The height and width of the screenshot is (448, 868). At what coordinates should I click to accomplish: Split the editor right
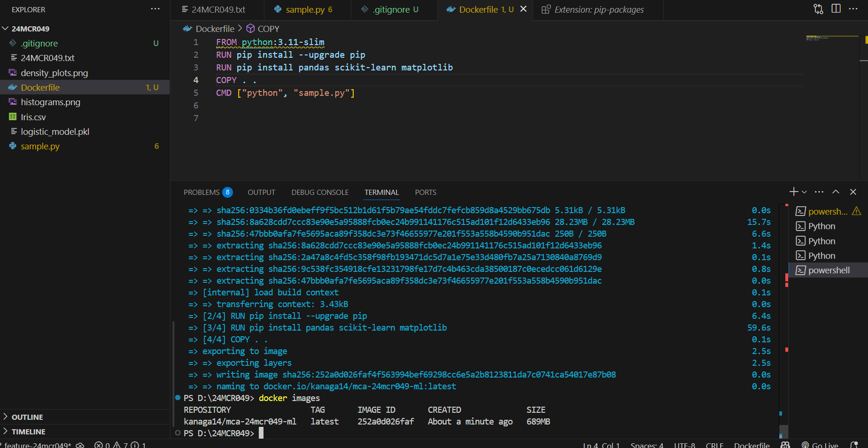pos(836,9)
